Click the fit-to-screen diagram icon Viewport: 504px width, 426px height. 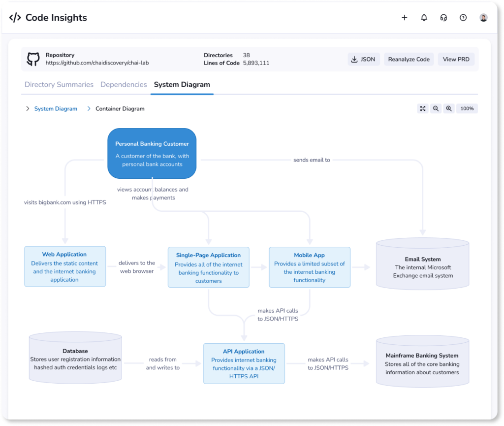coord(423,109)
